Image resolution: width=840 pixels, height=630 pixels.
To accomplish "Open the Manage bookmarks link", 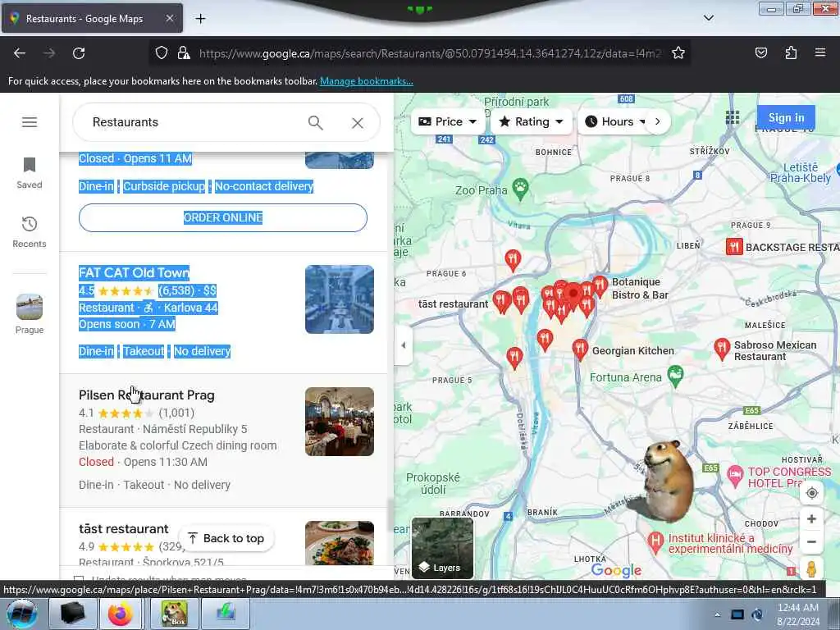I will (367, 81).
